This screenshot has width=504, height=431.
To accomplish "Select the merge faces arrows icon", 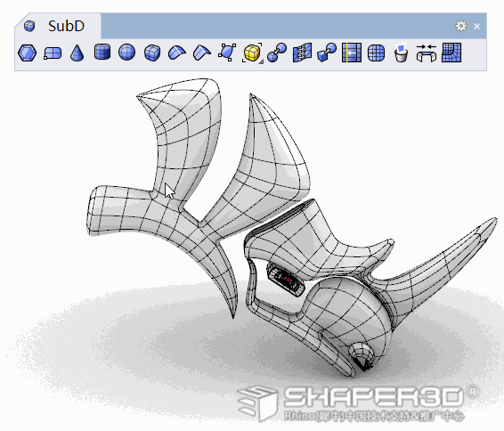I will [x=427, y=53].
